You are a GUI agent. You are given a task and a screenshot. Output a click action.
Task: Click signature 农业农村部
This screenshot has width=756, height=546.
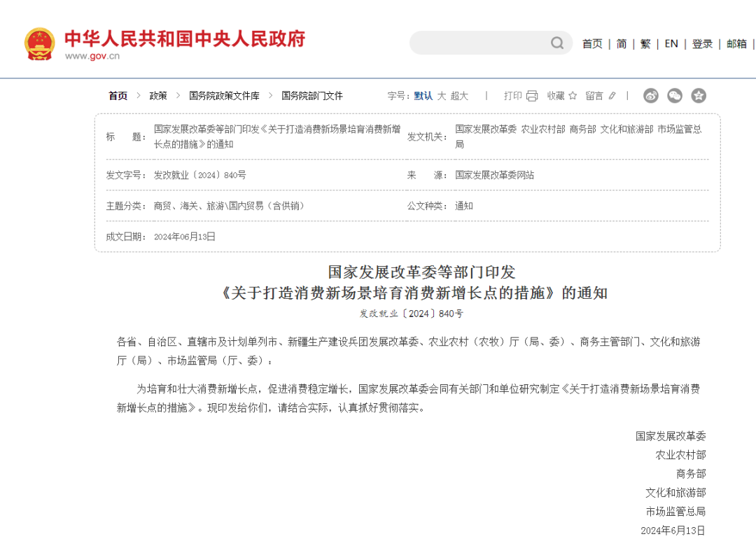680,455
